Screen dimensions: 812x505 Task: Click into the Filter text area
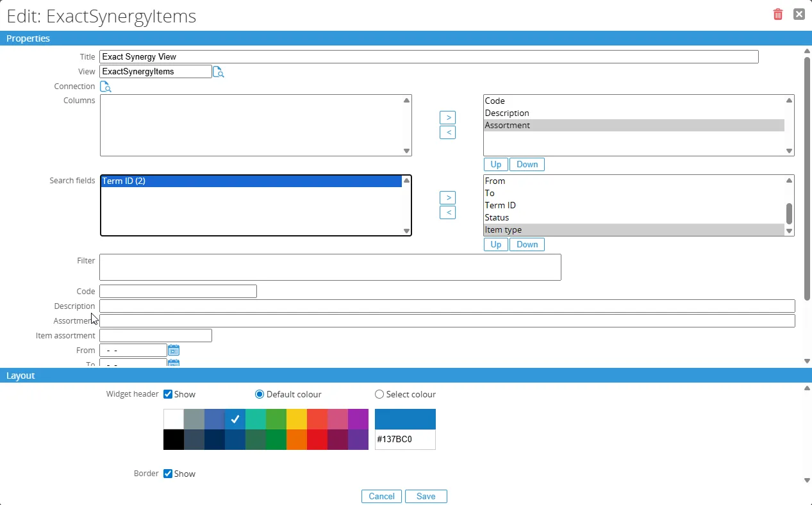(330, 267)
